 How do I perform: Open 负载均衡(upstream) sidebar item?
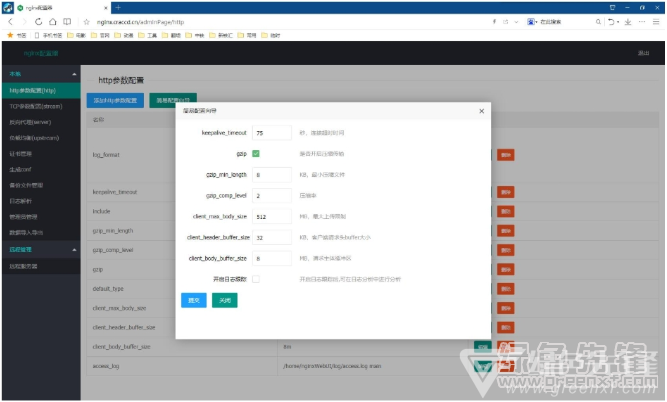41,138
